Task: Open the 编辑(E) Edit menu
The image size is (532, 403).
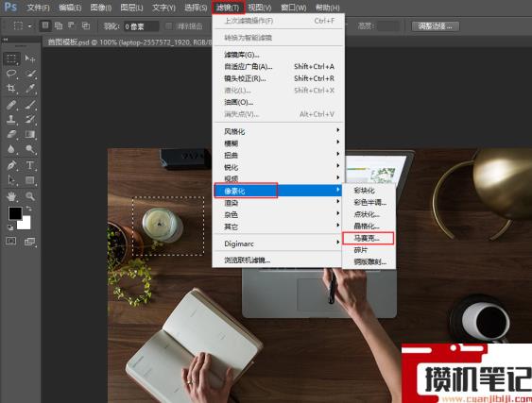Action: [70, 8]
